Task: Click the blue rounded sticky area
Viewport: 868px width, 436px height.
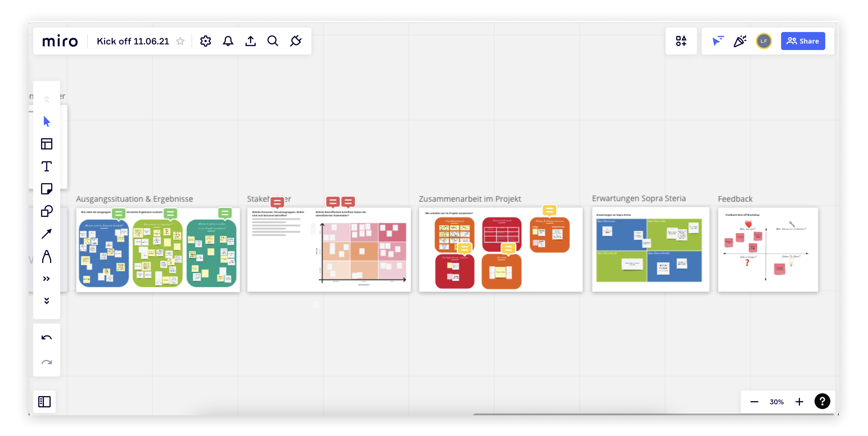Action: click(104, 253)
